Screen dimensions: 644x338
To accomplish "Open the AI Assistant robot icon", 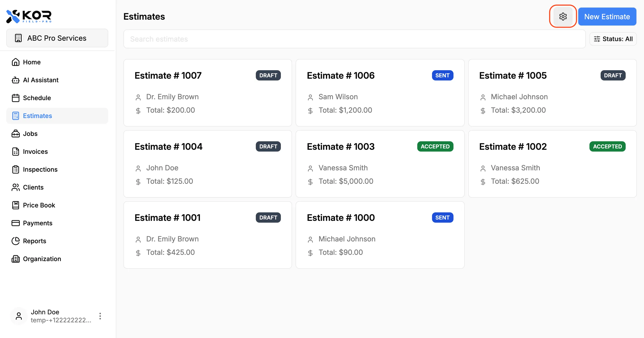I will pyautogui.click(x=15, y=80).
